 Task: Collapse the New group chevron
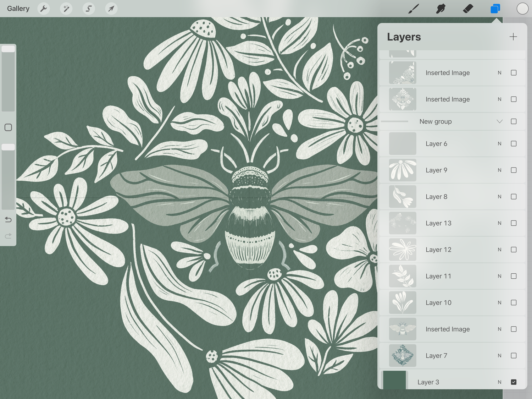click(499, 121)
